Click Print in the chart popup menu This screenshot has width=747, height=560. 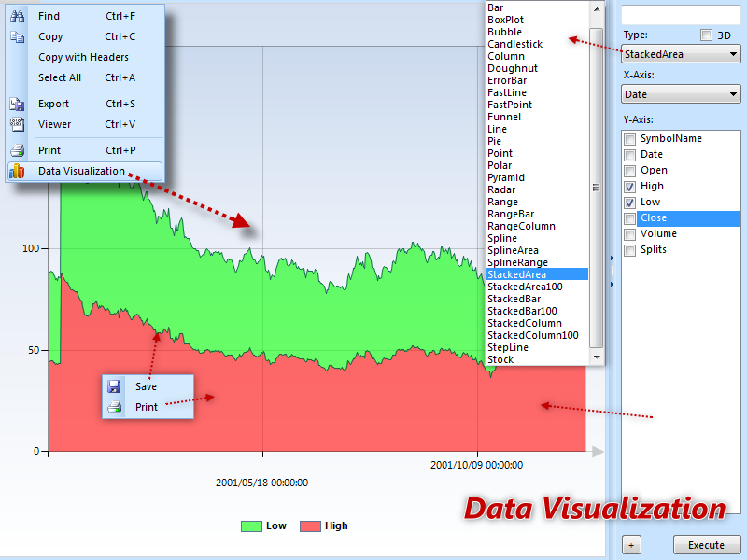[x=148, y=407]
